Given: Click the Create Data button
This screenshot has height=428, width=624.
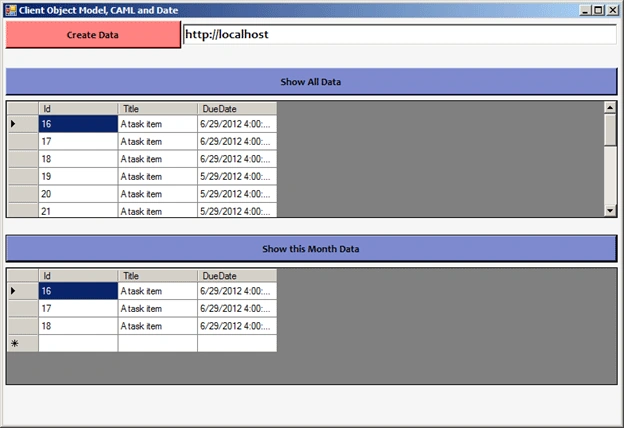Looking at the screenshot, I should point(93,35).
